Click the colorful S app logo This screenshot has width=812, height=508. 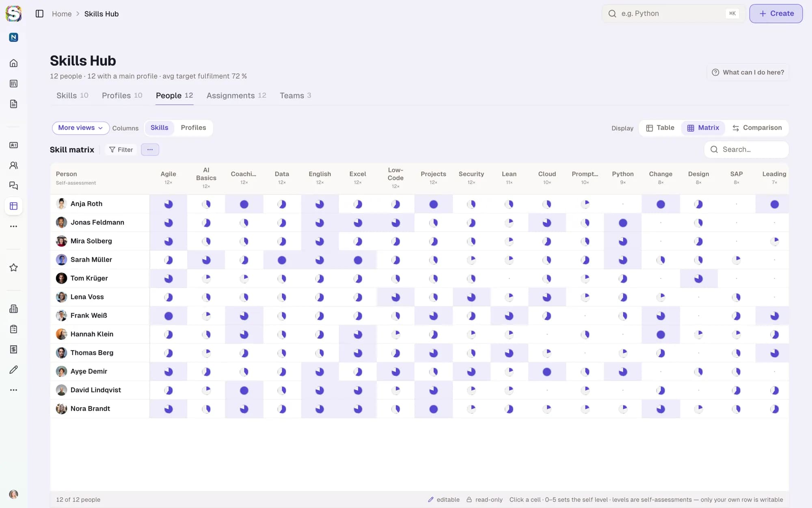(13, 13)
